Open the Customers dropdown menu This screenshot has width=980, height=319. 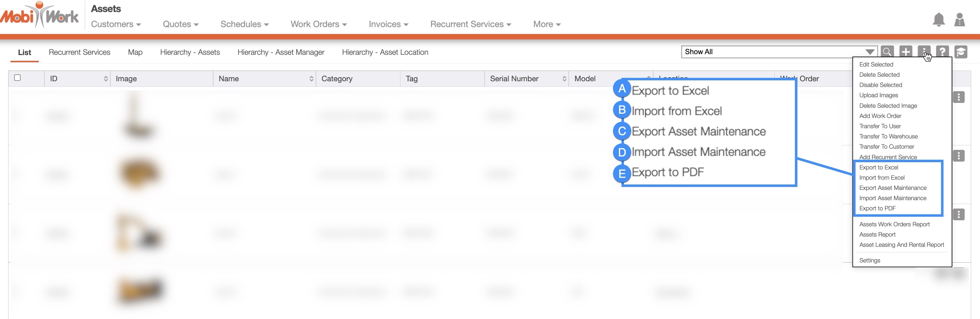[116, 24]
